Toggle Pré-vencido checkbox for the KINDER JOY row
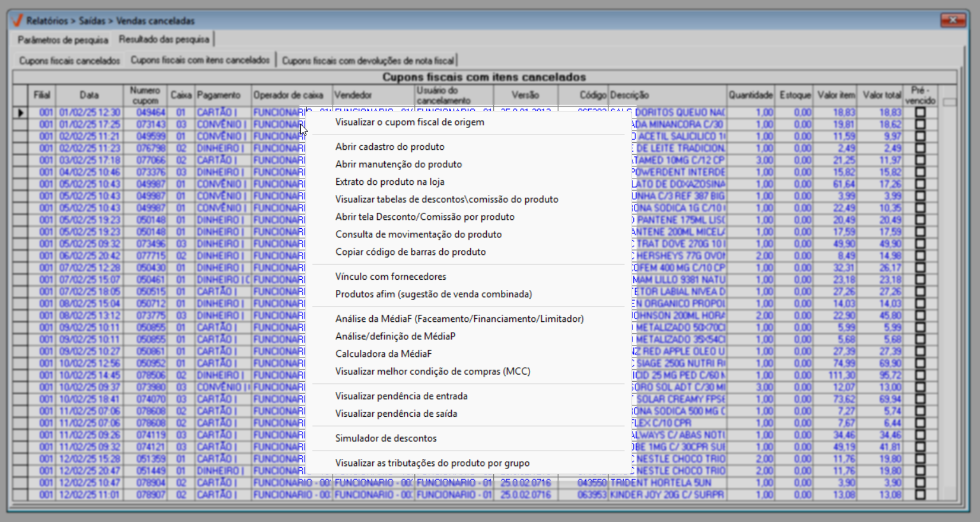Image resolution: width=980 pixels, height=522 pixels. [919, 495]
